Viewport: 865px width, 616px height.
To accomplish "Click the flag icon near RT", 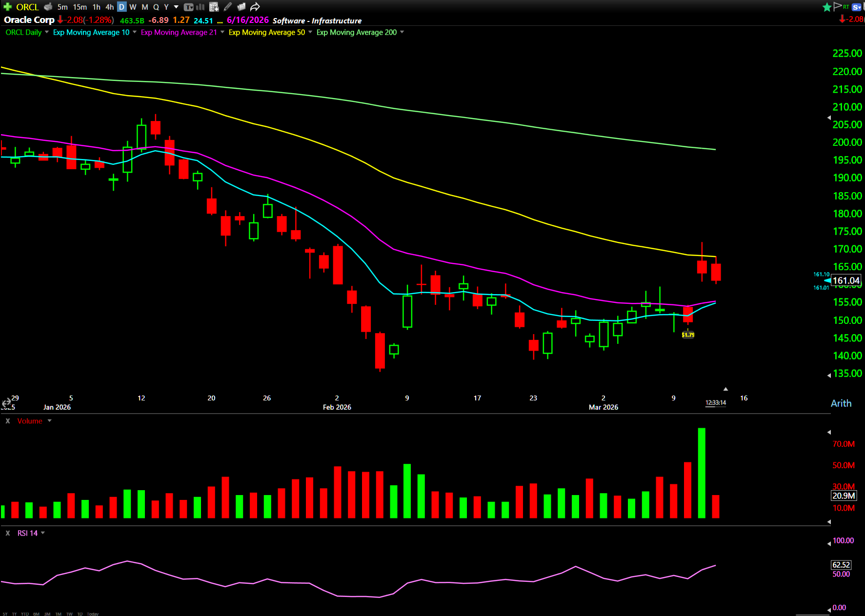I will 838,6.
